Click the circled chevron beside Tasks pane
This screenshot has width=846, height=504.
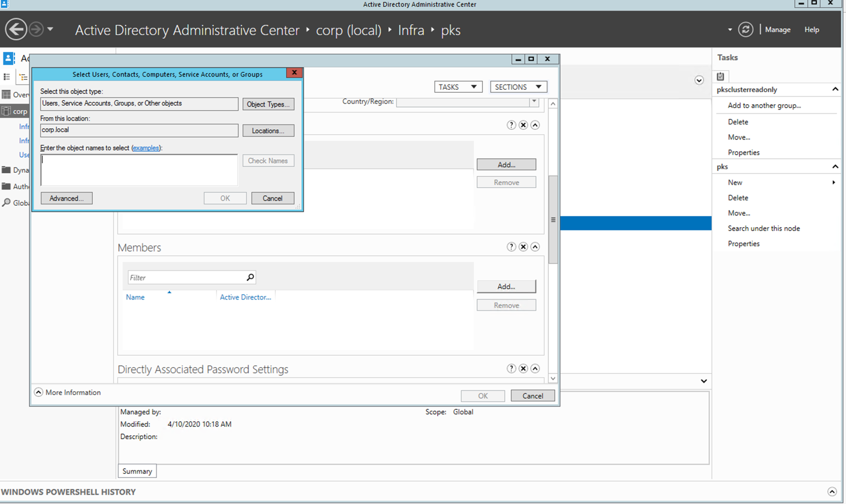click(699, 81)
